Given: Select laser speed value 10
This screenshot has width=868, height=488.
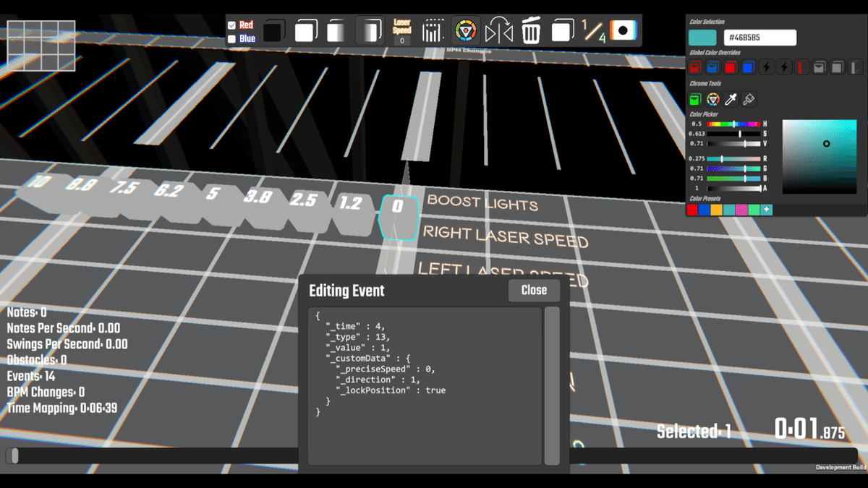Looking at the screenshot, I should [x=38, y=181].
